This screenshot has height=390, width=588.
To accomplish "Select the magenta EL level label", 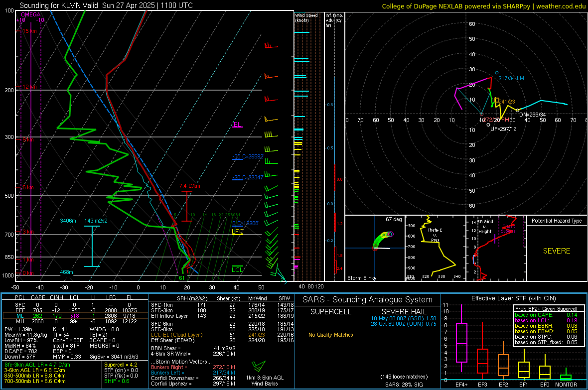I will click(x=237, y=124).
